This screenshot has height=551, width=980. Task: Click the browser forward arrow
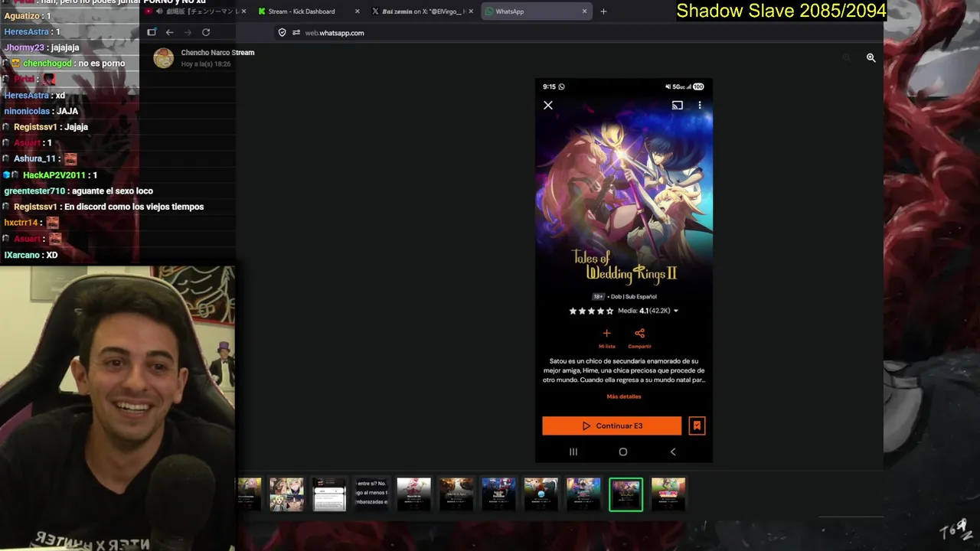tap(188, 32)
